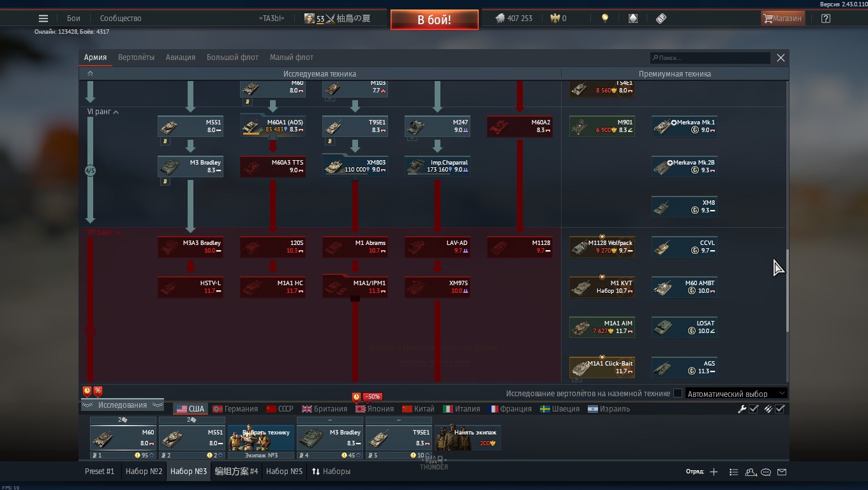Toggle helicopter research on ground vehicles checkbox
868x490 pixels.
click(x=678, y=393)
